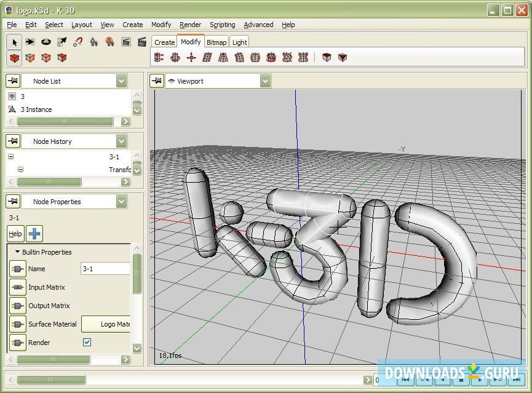Open the Node Properties panel dropdown
The height and width of the screenshot is (393, 532).
point(121,202)
